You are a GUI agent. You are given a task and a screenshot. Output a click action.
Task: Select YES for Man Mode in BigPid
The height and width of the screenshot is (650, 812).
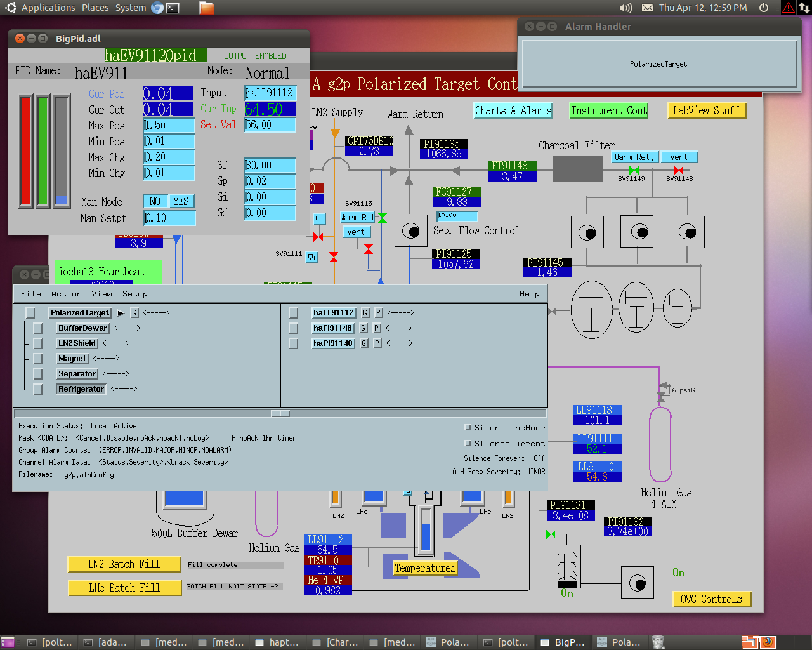pos(181,201)
